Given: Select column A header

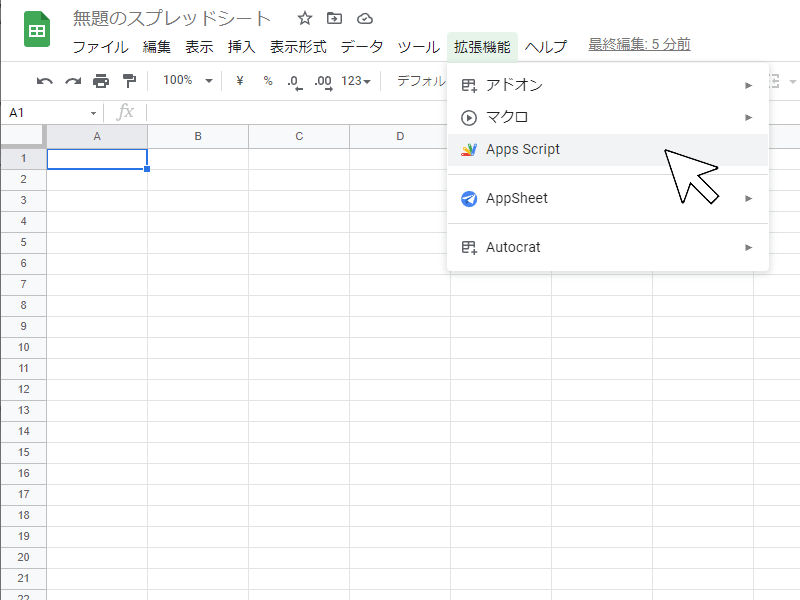Looking at the screenshot, I should (97, 136).
